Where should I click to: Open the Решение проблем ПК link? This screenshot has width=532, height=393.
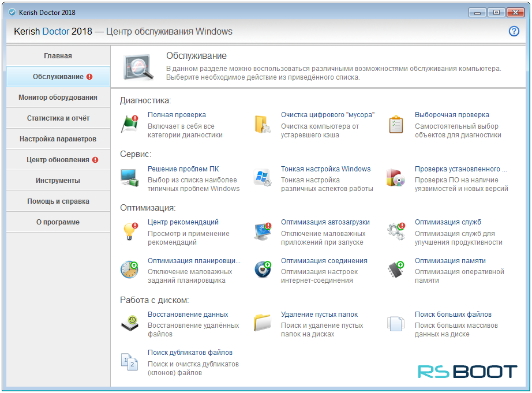click(x=183, y=169)
